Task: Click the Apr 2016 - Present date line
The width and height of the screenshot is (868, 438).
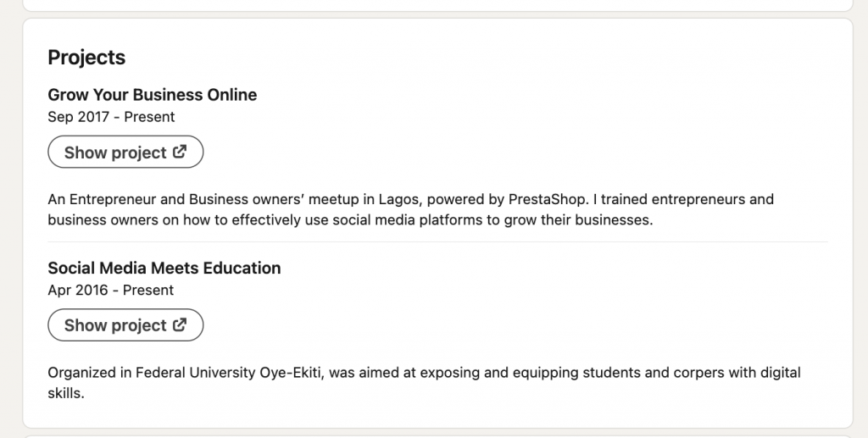Action: pos(110,290)
